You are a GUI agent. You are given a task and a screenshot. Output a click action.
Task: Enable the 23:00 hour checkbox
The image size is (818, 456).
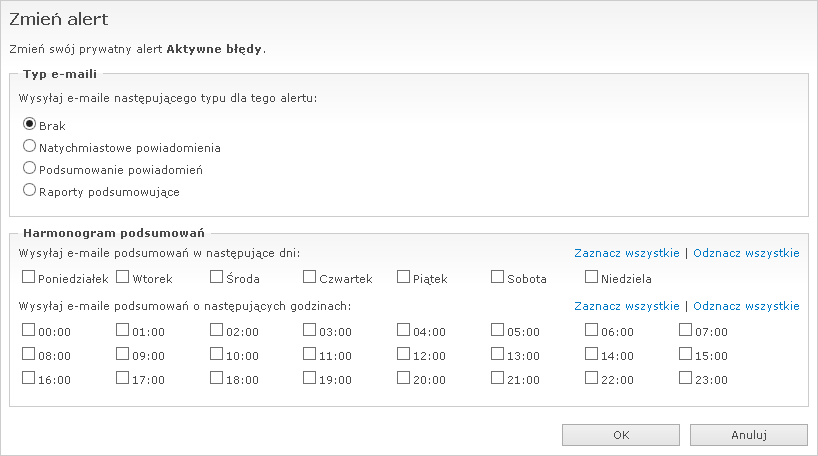[x=686, y=378]
